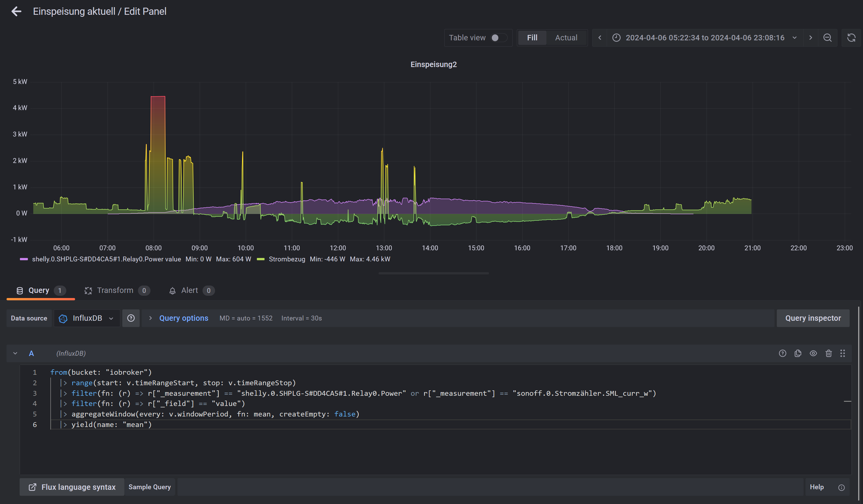Click the back arrow icon
This screenshot has width=863, height=504.
tap(16, 11)
